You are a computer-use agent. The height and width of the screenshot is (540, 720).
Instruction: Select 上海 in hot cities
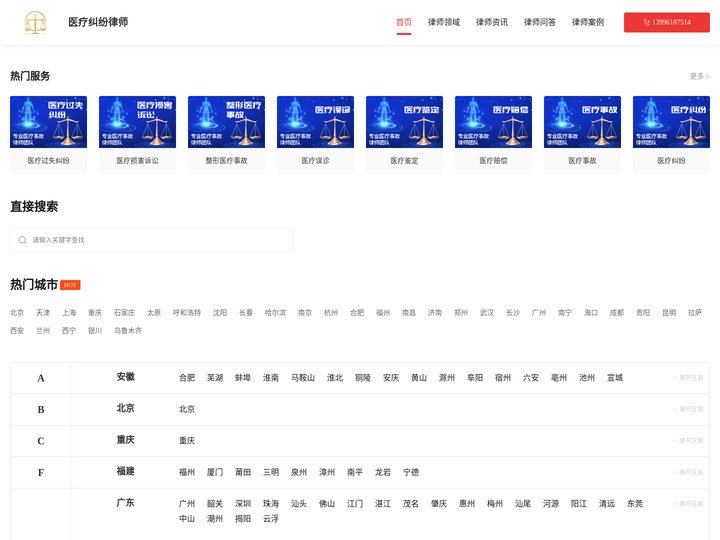click(x=69, y=313)
